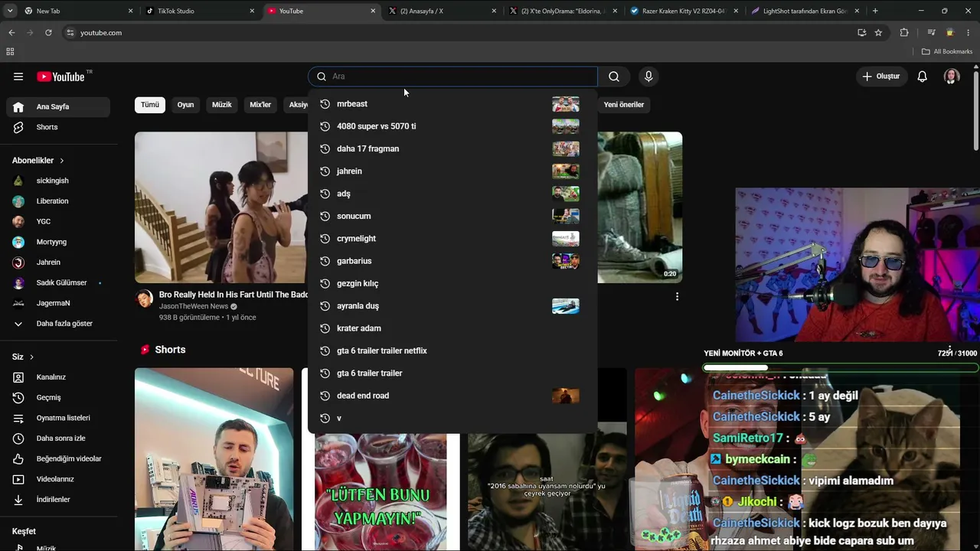The image size is (980, 551).
Task: Choose the jahrein search suggestion
Action: click(452, 171)
